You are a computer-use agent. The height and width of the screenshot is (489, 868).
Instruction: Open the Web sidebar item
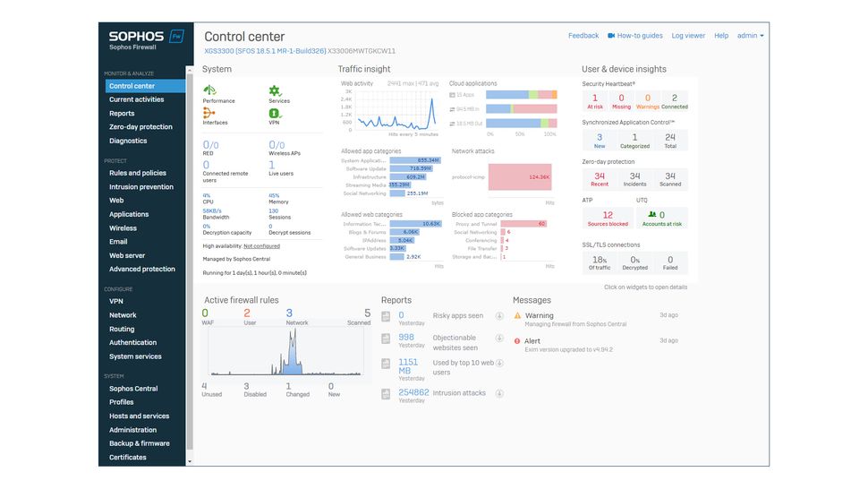tap(116, 201)
